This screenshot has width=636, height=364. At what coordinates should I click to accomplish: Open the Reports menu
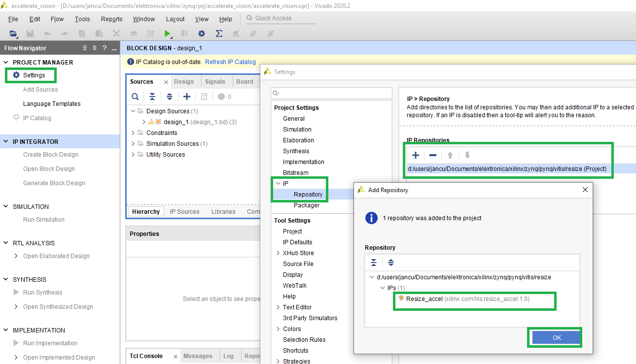pyautogui.click(x=111, y=19)
